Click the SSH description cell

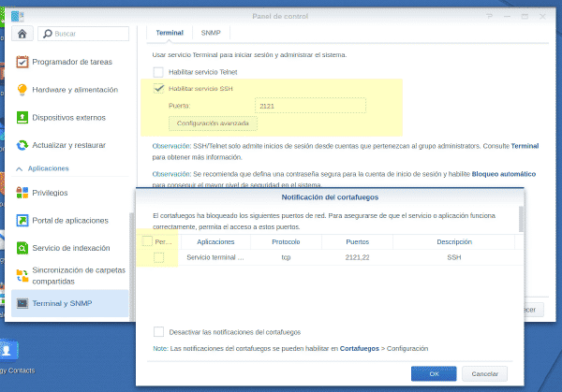(454, 257)
